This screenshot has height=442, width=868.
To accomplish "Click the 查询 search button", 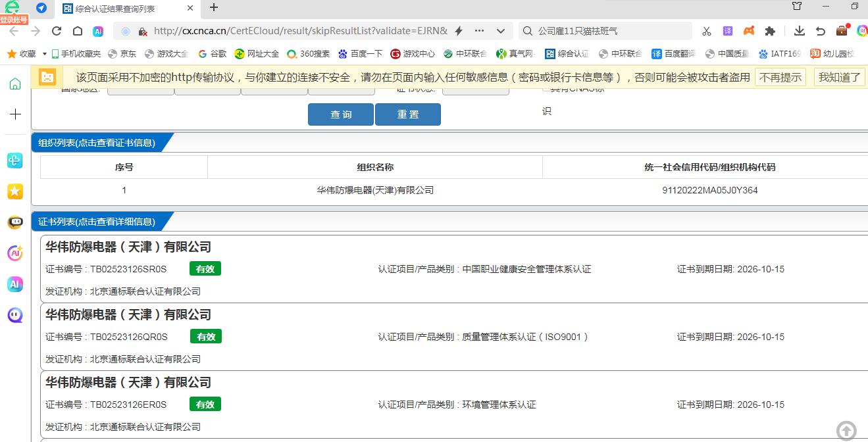I will point(341,114).
